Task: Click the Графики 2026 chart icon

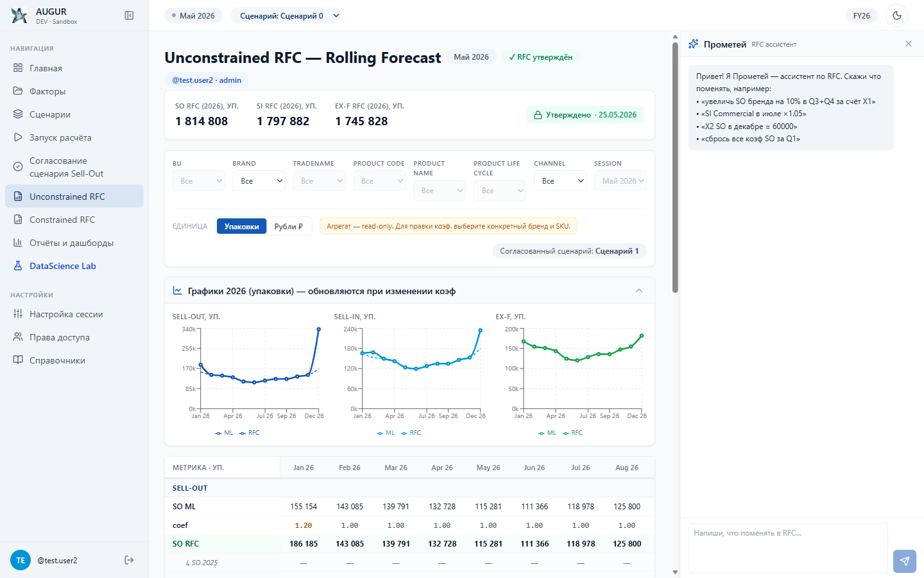Action: click(178, 291)
